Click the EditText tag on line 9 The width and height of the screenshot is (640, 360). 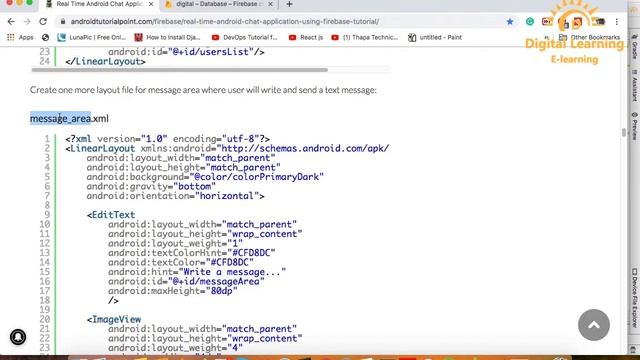pos(111,215)
